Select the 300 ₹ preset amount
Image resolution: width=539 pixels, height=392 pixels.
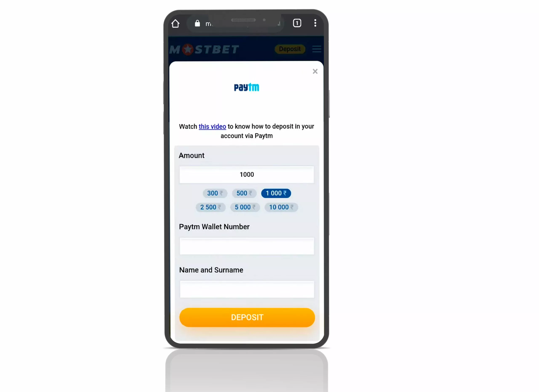[x=215, y=193]
